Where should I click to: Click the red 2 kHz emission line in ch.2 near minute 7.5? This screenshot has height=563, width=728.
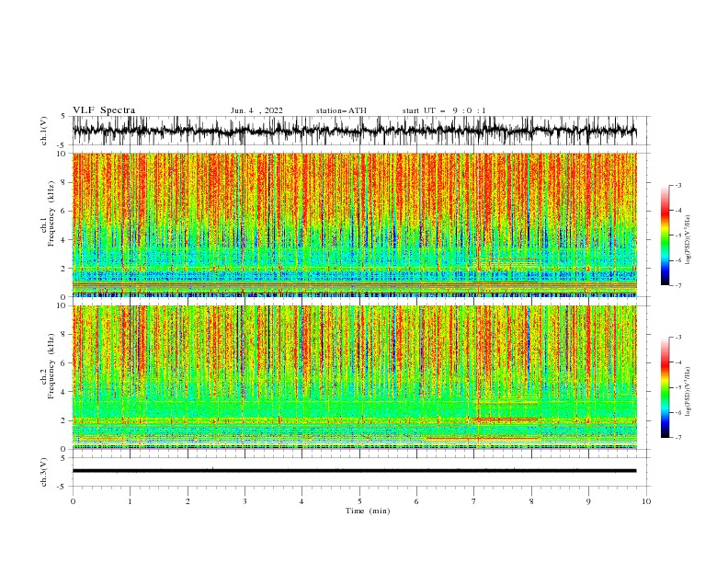[506, 419]
